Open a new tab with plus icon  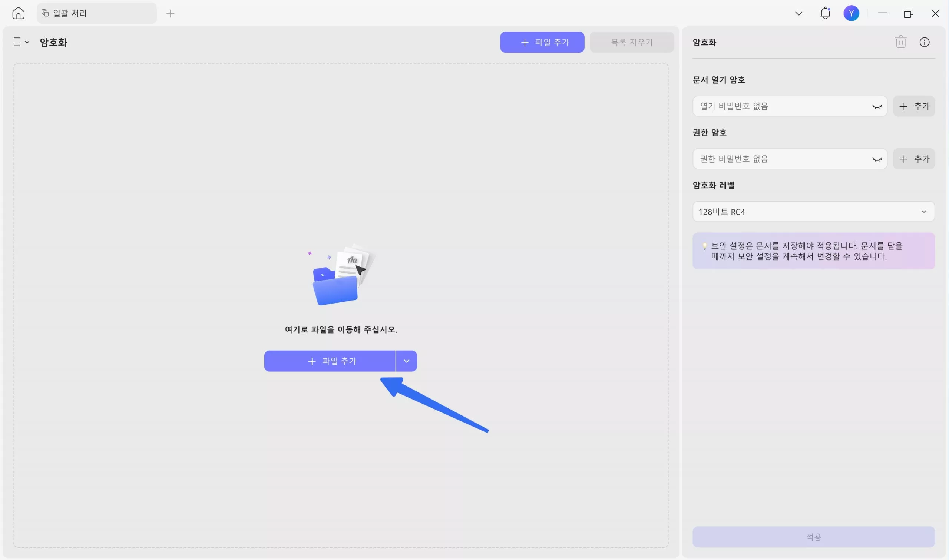(170, 14)
